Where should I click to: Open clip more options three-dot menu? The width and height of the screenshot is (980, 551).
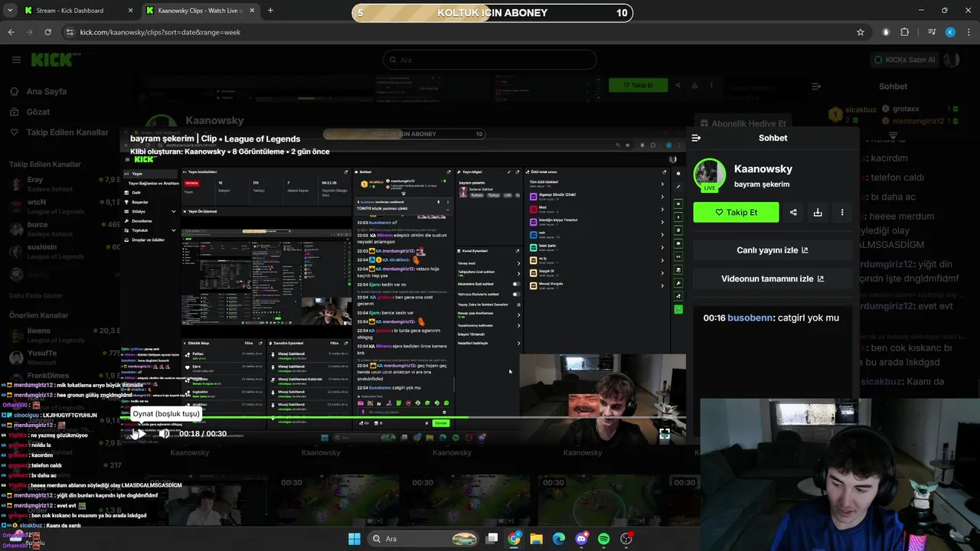click(842, 212)
